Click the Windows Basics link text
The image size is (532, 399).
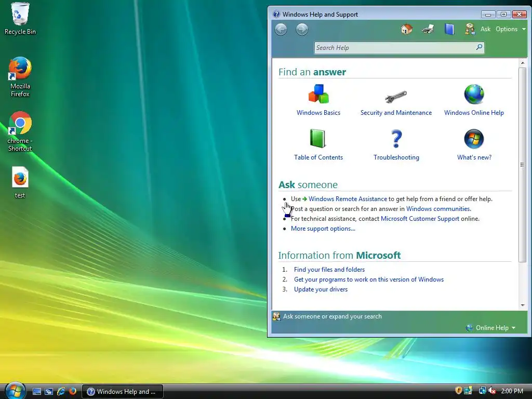pos(318,113)
